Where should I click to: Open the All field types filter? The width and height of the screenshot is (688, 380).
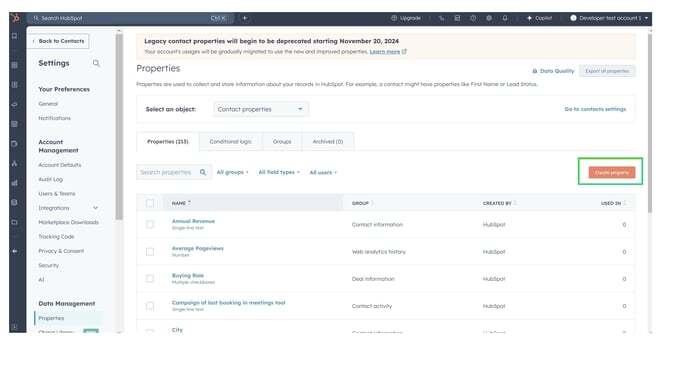[x=279, y=172]
